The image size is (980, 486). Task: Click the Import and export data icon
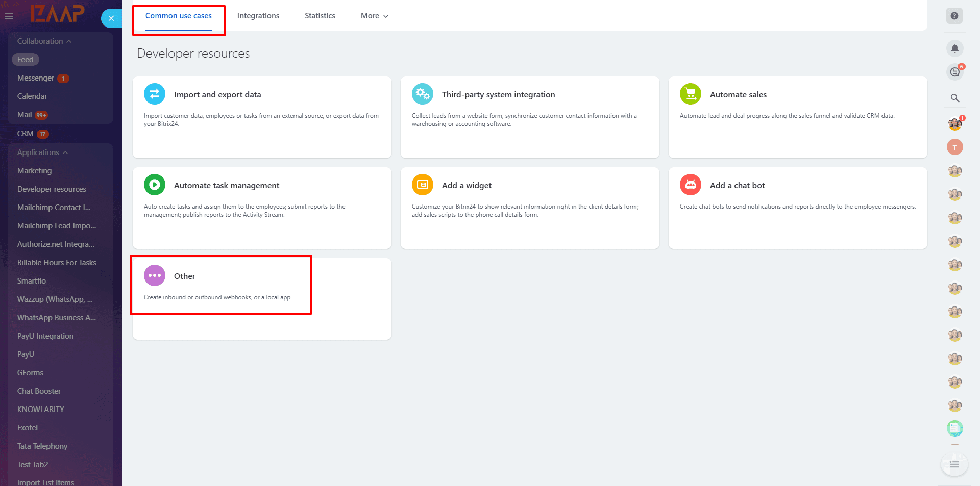154,94
